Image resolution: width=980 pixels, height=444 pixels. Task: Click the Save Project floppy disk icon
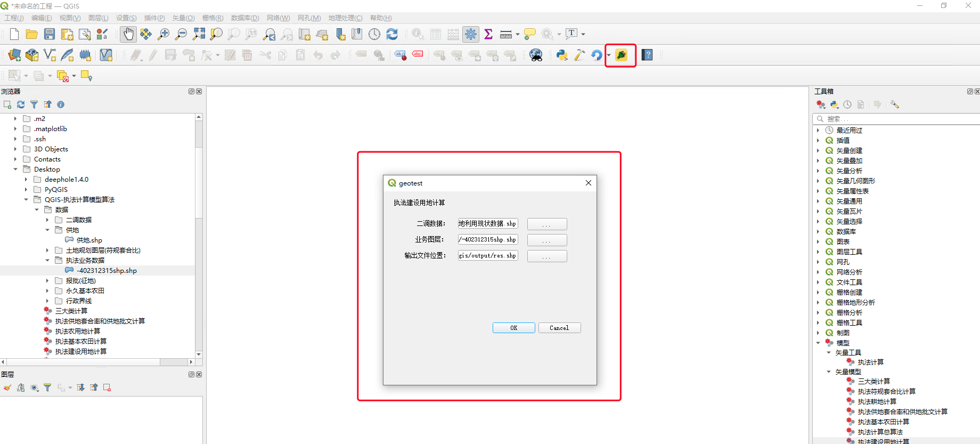(x=50, y=34)
